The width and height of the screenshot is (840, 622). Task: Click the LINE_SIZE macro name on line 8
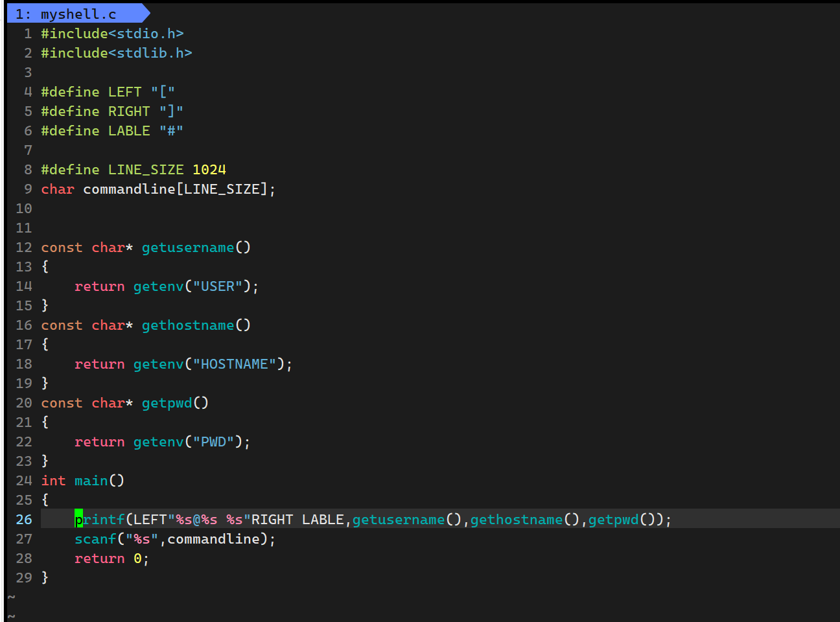[x=146, y=170]
